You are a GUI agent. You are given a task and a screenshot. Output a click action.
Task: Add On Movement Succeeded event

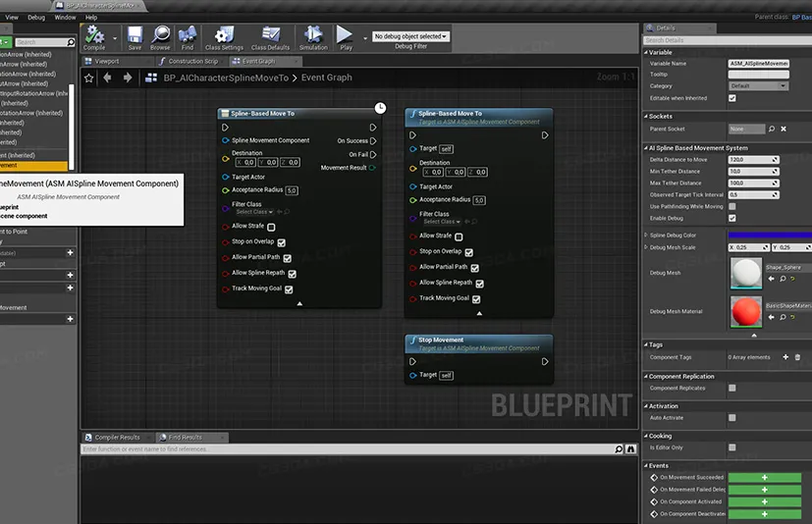click(x=764, y=478)
